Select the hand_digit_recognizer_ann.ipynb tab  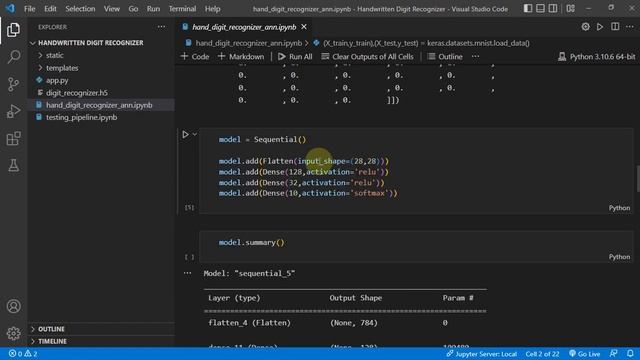point(244,27)
